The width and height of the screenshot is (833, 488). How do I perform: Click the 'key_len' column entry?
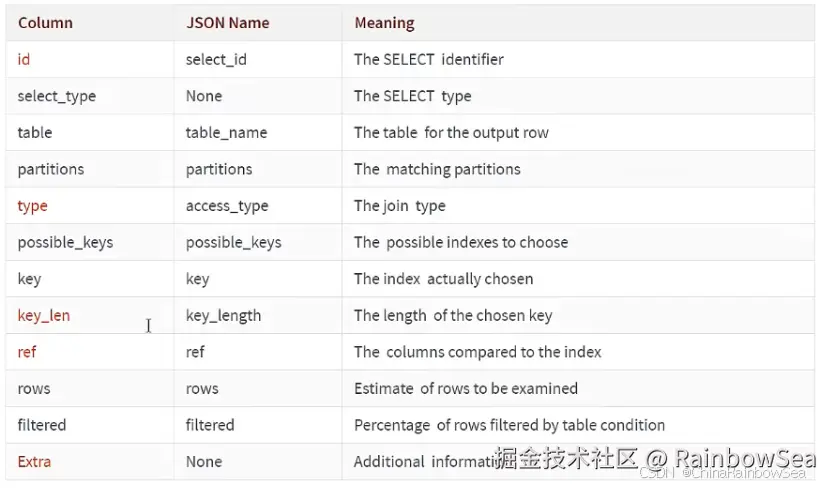tap(44, 315)
